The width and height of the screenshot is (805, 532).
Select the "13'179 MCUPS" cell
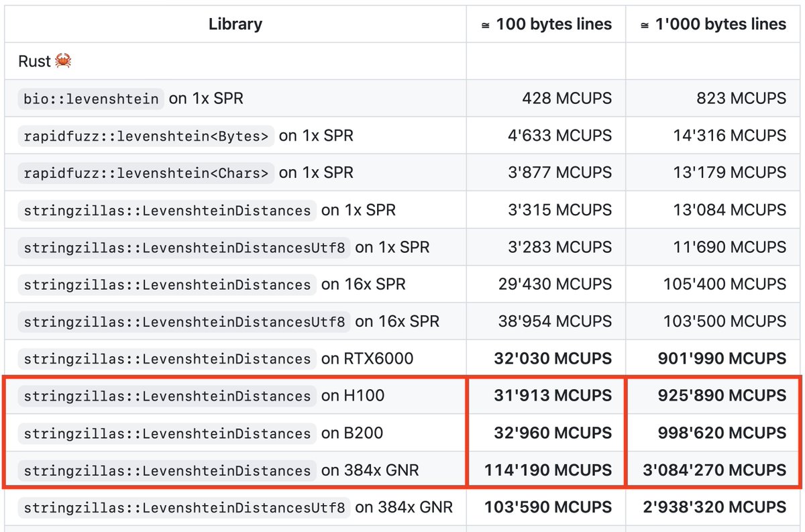click(x=713, y=173)
